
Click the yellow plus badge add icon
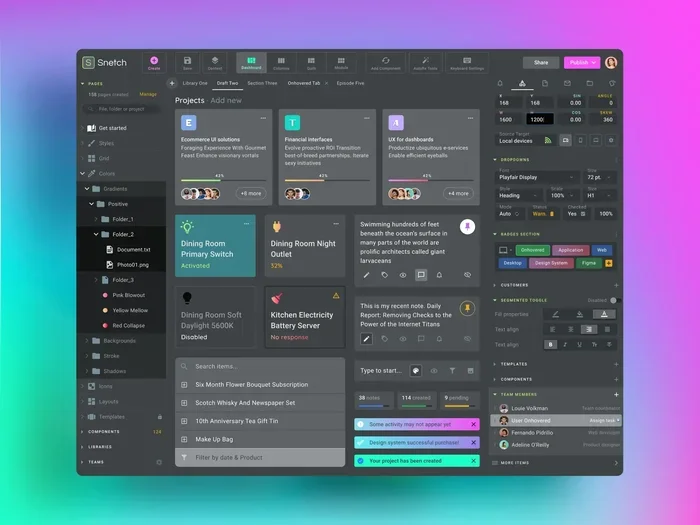(608, 263)
